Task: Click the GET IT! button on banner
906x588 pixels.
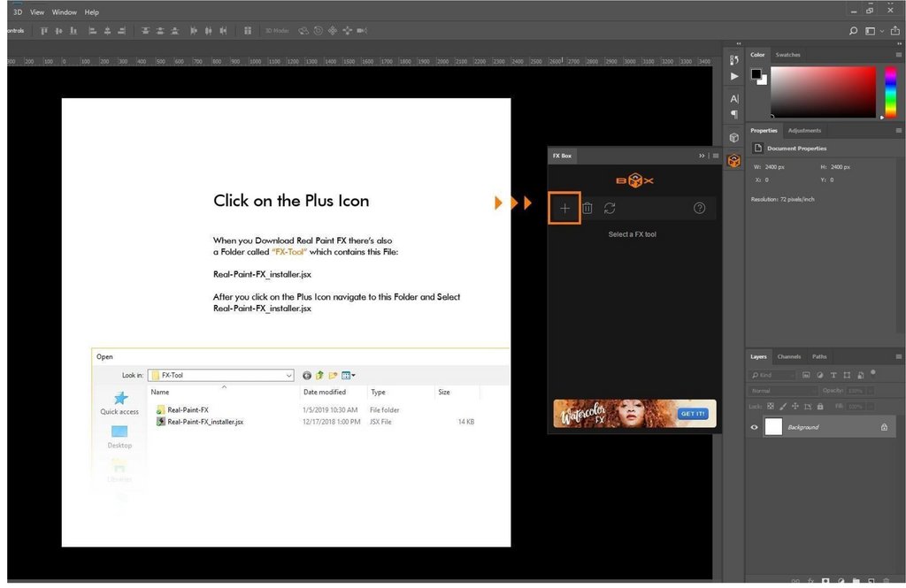Action: [692, 414]
